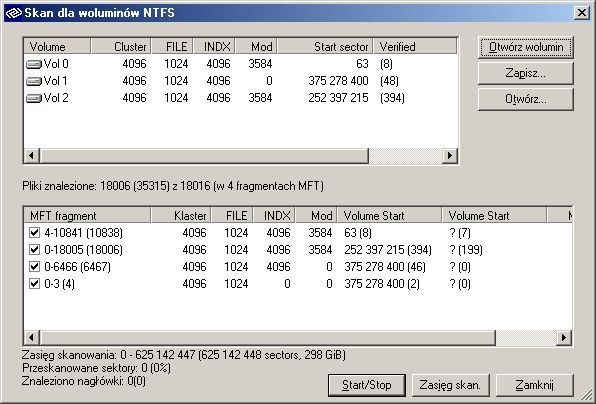Click the Otwórz wolumin button

click(x=526, y=47)
